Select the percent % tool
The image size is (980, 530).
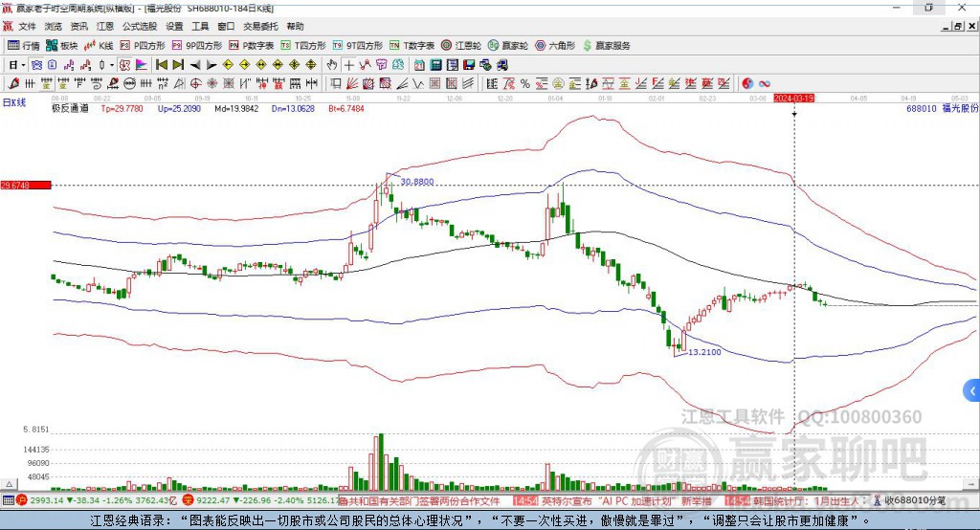pos(525,84)
